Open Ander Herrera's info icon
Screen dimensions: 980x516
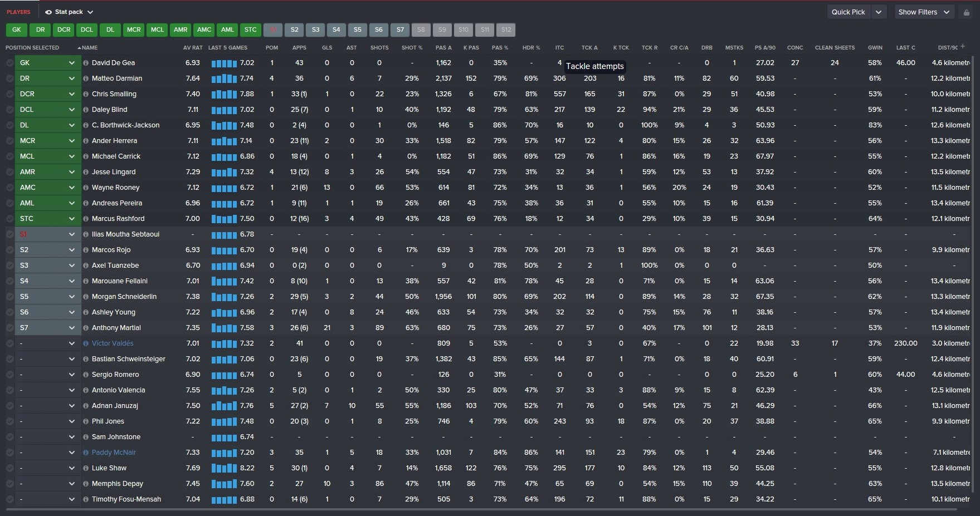pos(86,141)
